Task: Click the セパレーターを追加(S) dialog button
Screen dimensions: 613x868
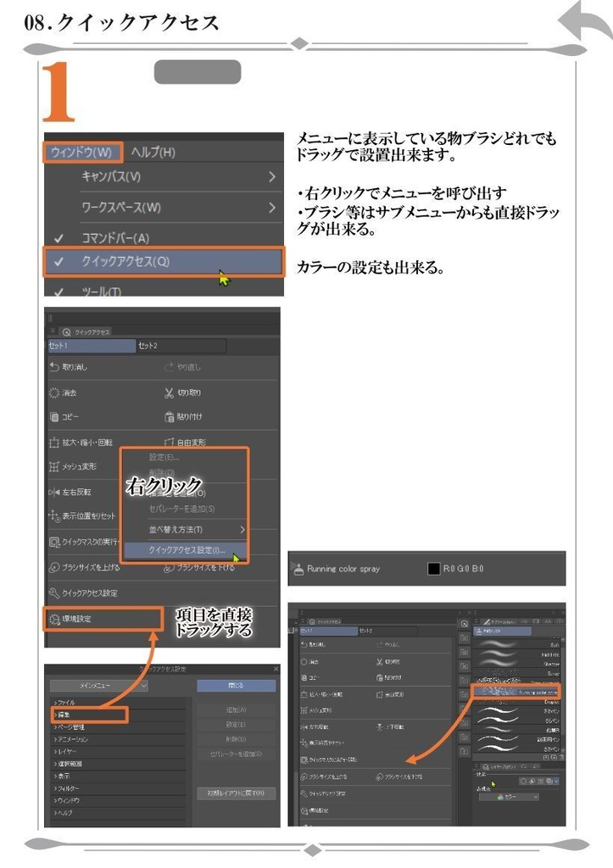Action: [x=237, y=754]
